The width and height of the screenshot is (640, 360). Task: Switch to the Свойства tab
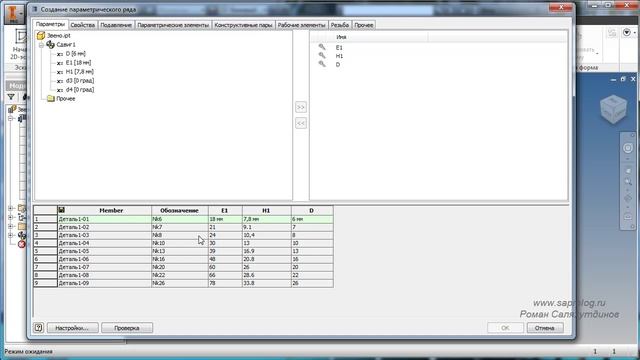click(83, 25)
